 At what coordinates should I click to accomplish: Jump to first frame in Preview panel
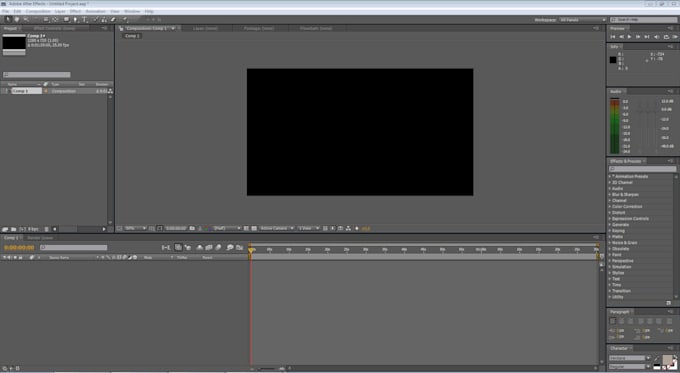tap(613, 37)
